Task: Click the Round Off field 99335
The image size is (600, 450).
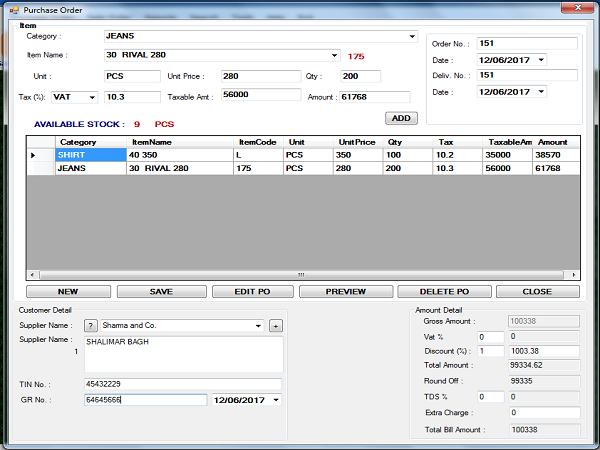Action: (544, 381)
